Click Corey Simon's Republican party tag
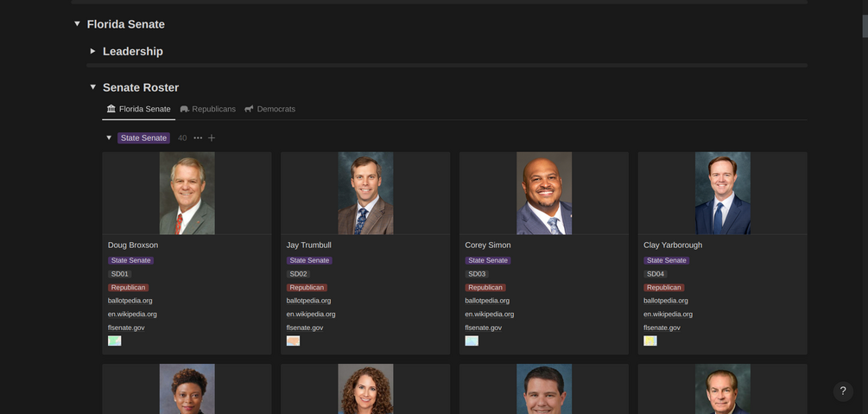Viewport: 868px width, 414px height. pos(485,288)
